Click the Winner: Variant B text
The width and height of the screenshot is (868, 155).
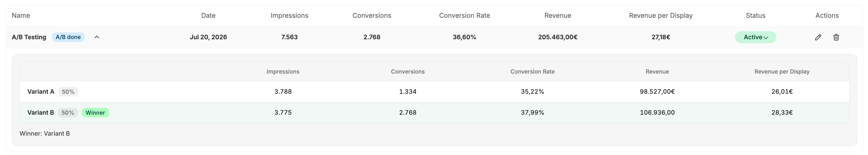coord(44,134)
